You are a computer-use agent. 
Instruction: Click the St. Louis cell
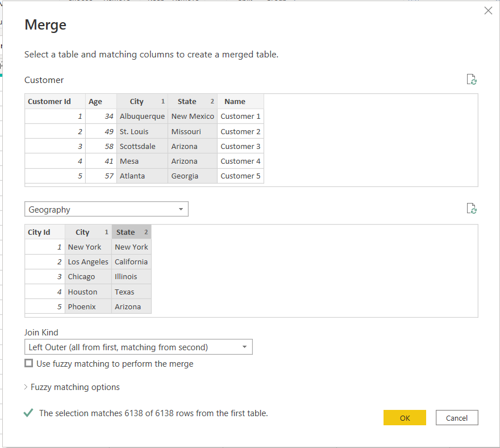click(142, 131)
